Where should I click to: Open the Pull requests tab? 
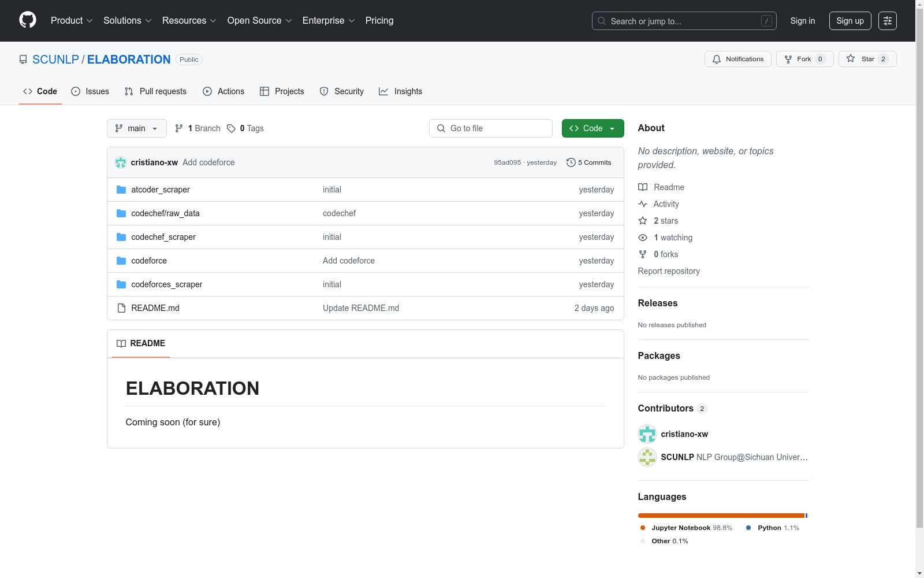pyautogui.click(x=155, y=91)
